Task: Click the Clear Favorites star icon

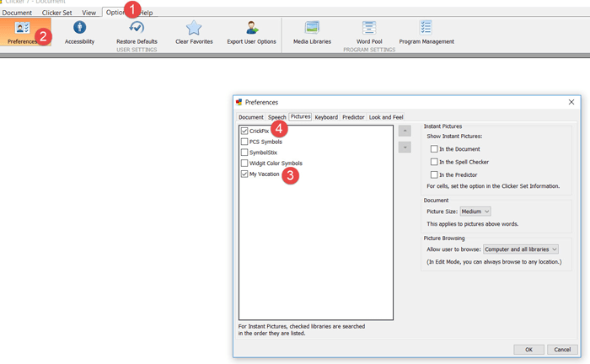Action: point(194,29)
